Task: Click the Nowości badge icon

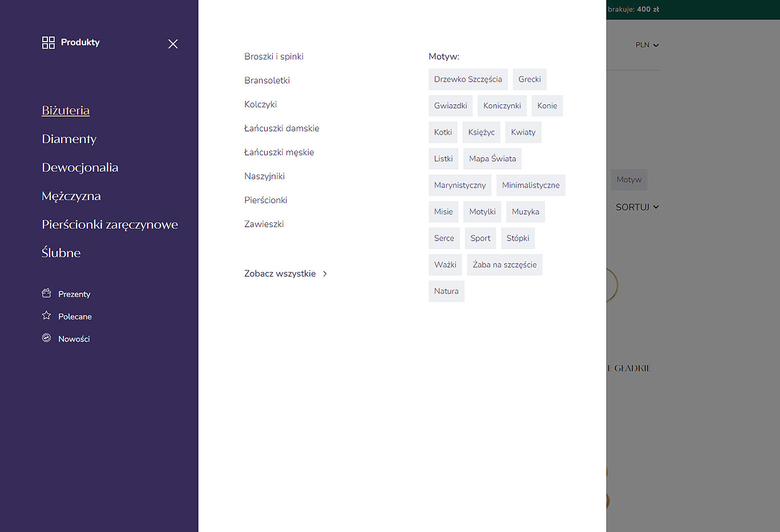Action: (47, 338)
